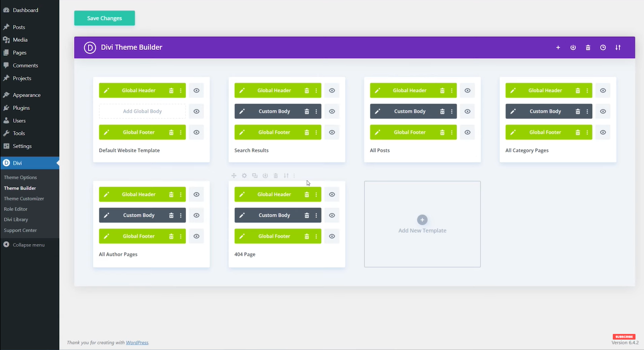Open Custom Body options in All Author Pages
Viewport: 644px width, 350px height.
click(181, 215)
